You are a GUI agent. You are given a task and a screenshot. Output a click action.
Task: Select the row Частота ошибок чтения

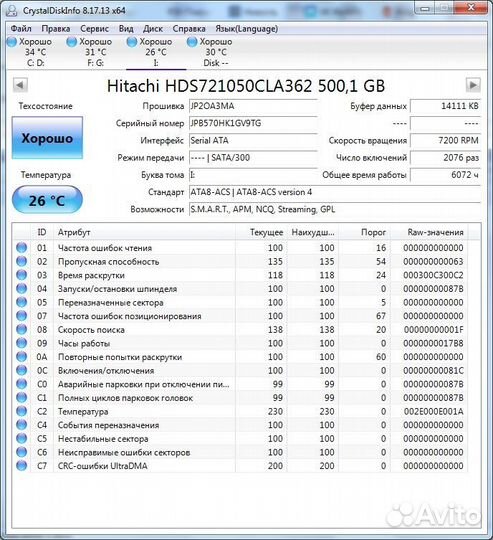coord(240,248)
